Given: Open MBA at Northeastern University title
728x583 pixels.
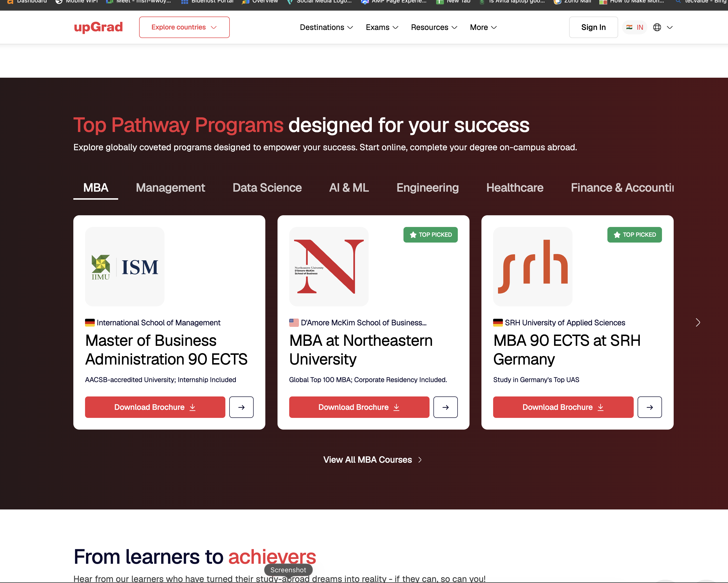Looking at the screenshot, I should (x=361, y=350).
